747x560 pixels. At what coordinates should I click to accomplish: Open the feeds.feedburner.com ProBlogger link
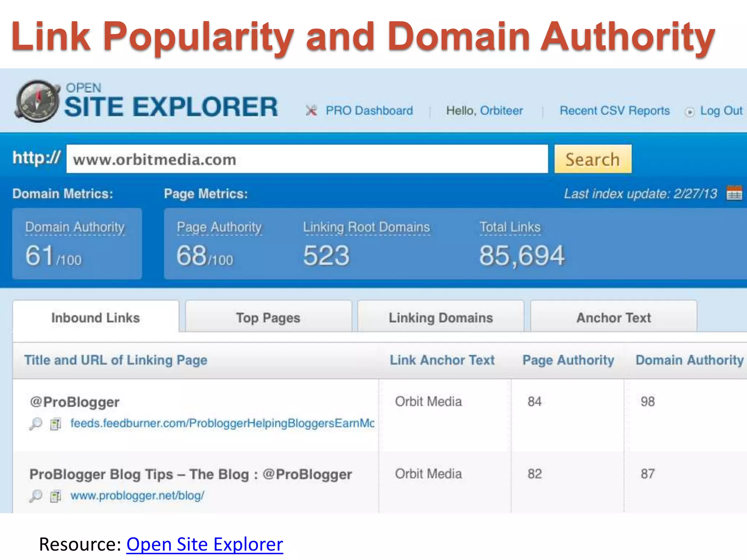[222, 423]
